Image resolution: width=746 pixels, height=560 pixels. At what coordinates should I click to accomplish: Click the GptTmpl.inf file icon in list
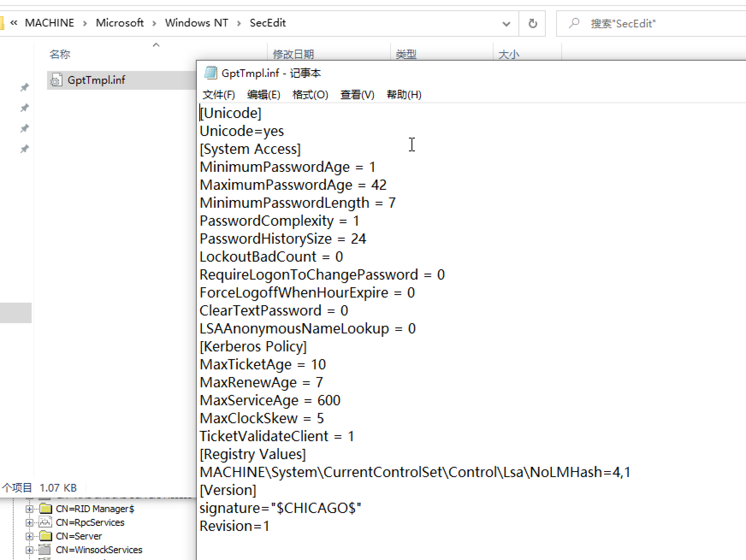coord(56,80)
